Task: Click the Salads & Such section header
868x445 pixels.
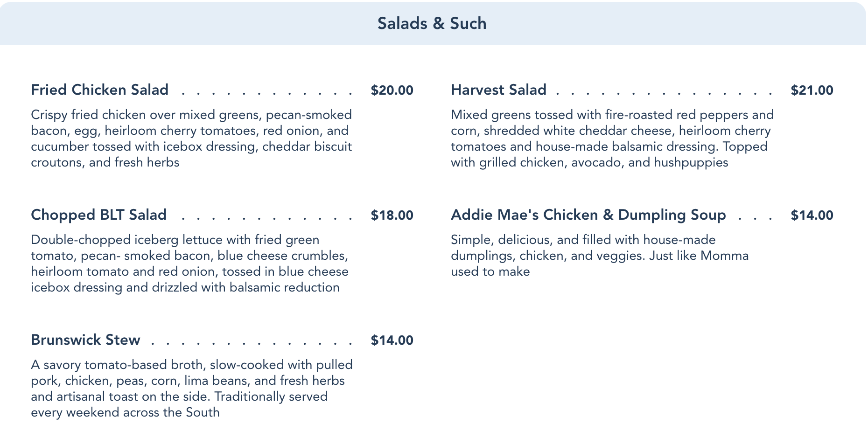Action: click(x=432, y=23)
